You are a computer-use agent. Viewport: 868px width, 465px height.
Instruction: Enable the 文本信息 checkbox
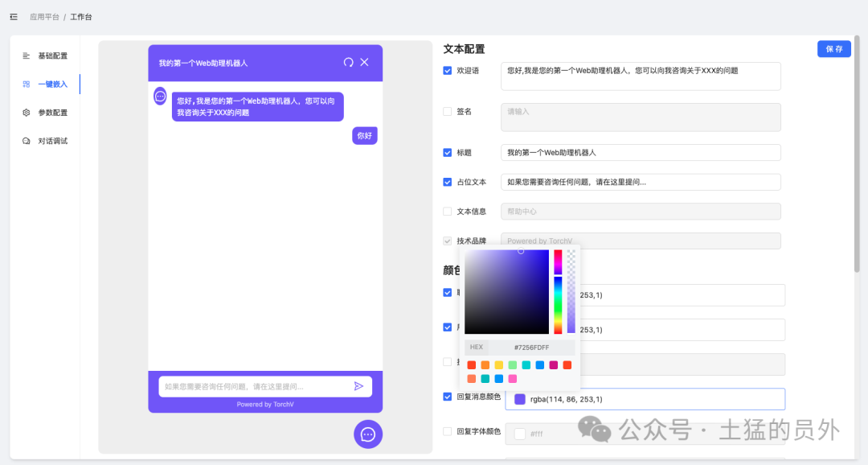click(x=448, y=211)
